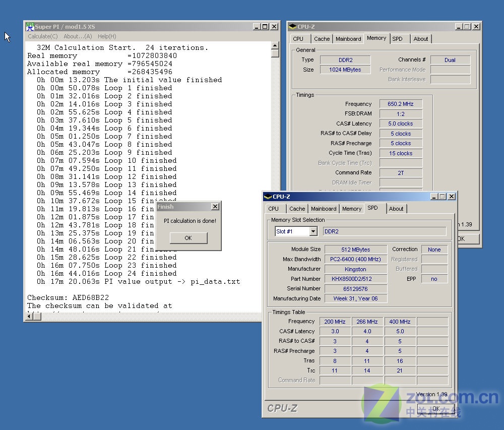The width and height of the screenshot is (504, 430).
Task: Click the EPP no value field
Action: point(434,279)
